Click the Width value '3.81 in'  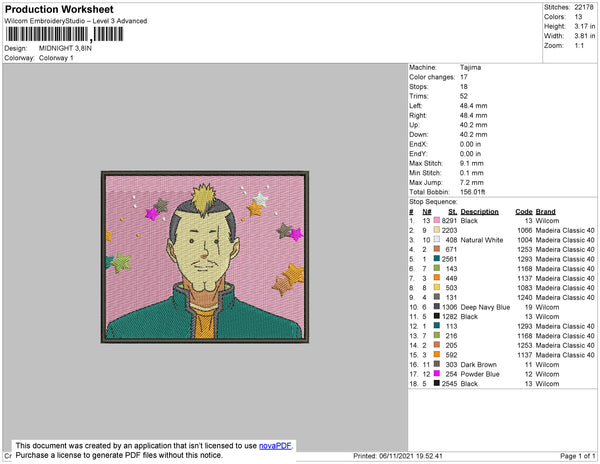click(x=585, y=36)
